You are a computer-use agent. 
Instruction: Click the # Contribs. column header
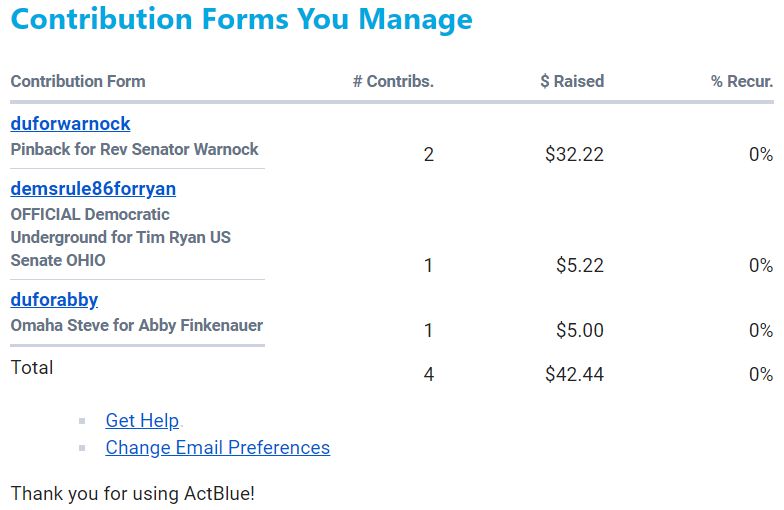tap(393, 82)
